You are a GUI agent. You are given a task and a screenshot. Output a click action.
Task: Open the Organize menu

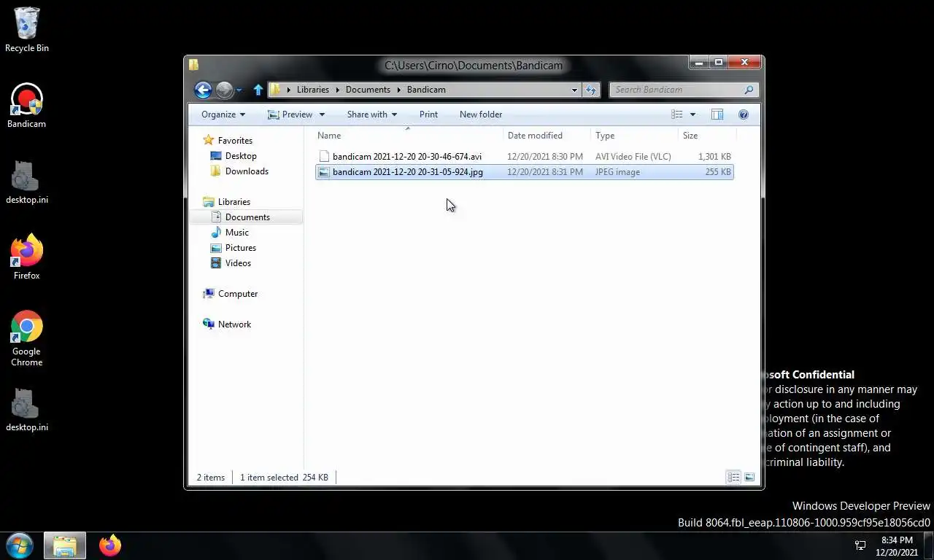223,114
